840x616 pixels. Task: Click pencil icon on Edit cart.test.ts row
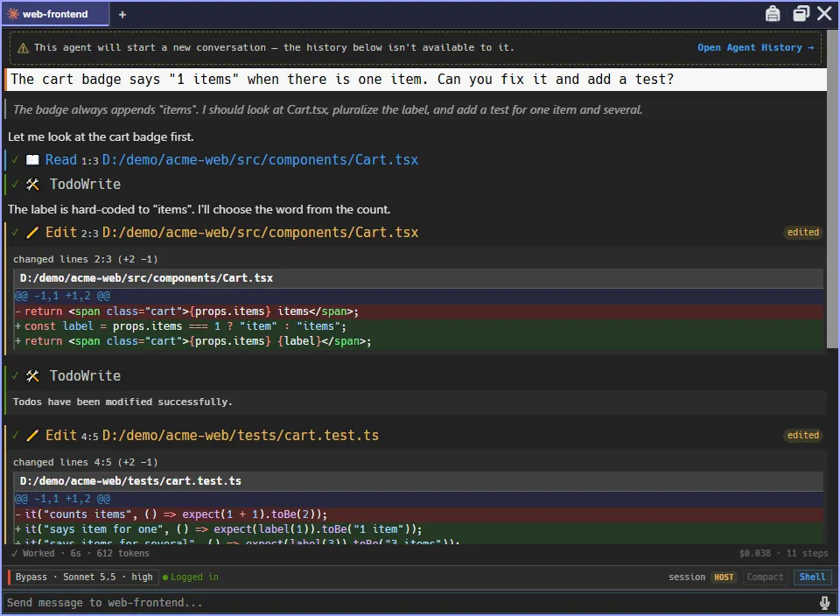(32, 436)
